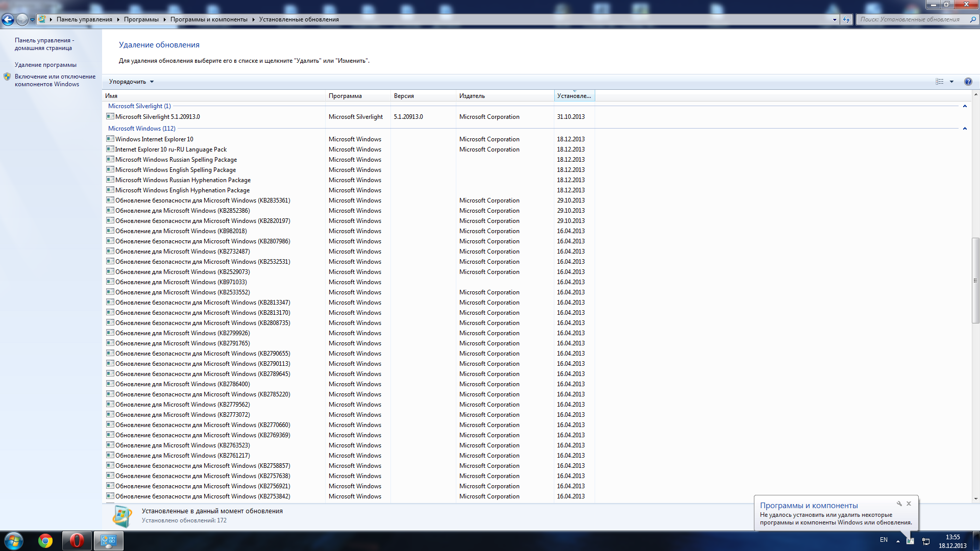
Task: Collapse the Microsoft Silverlight (1) group
Action: (x=965, y=106)
